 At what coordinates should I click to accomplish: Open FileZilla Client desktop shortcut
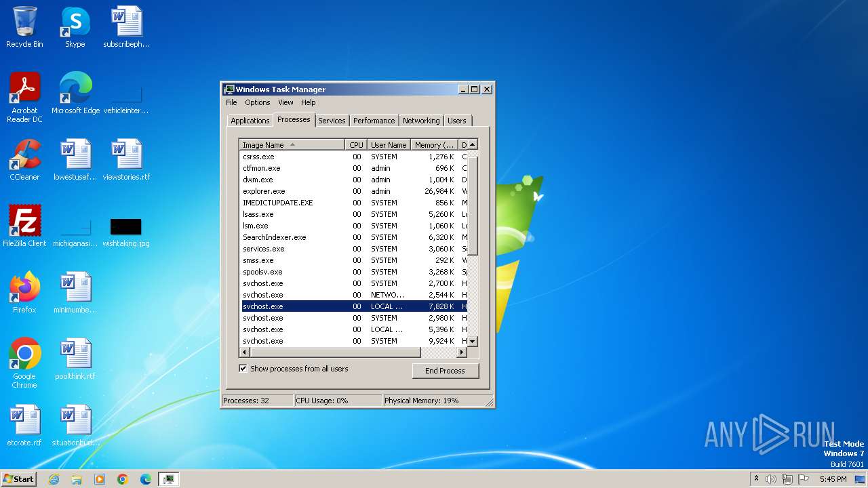pyautogui.click(x=24, y=226)
